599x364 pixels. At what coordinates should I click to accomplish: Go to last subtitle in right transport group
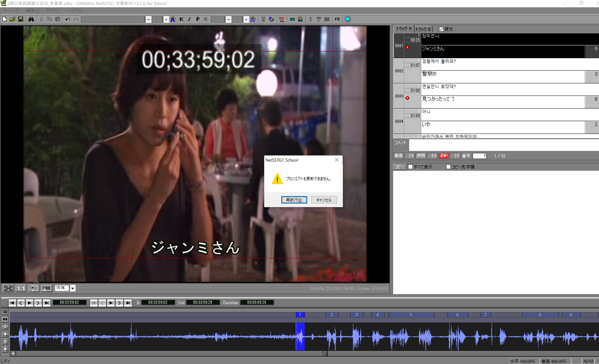(128, 303)
